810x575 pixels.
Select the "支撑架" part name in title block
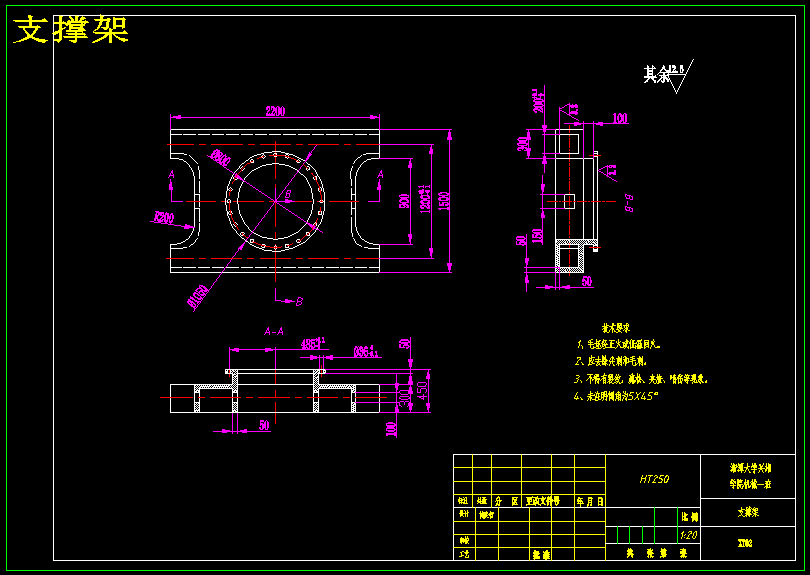[748, 512]
